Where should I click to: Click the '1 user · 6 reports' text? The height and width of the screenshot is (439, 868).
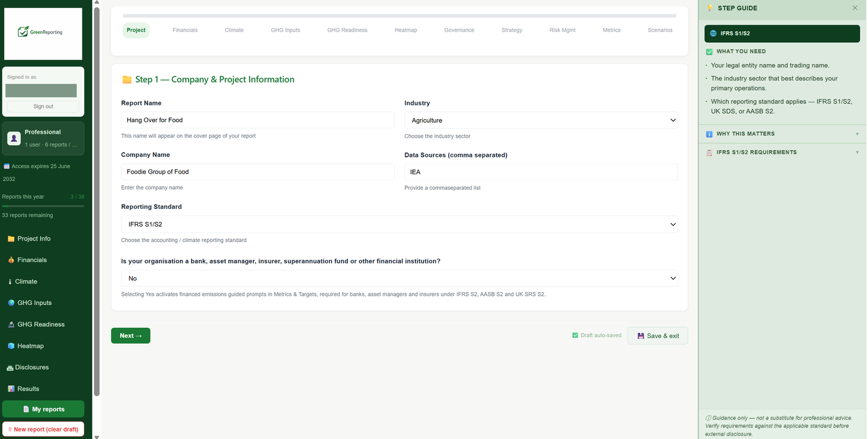(51, 144)
